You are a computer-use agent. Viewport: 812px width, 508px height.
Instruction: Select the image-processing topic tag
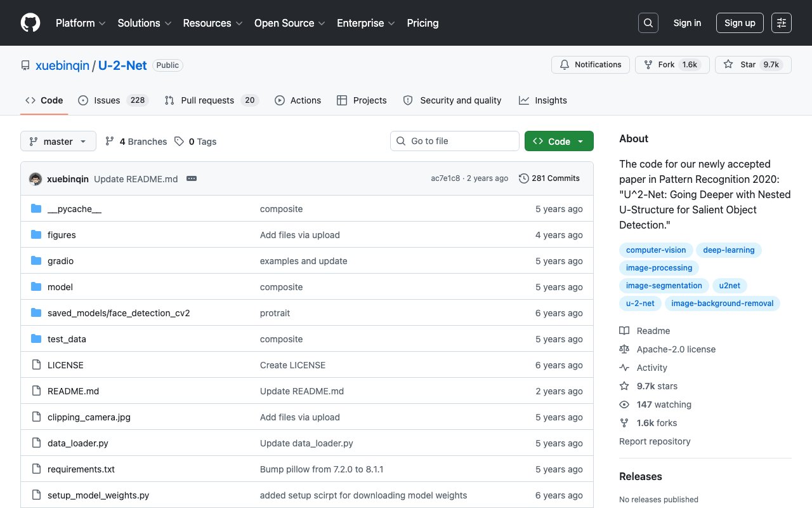point(659,268)
